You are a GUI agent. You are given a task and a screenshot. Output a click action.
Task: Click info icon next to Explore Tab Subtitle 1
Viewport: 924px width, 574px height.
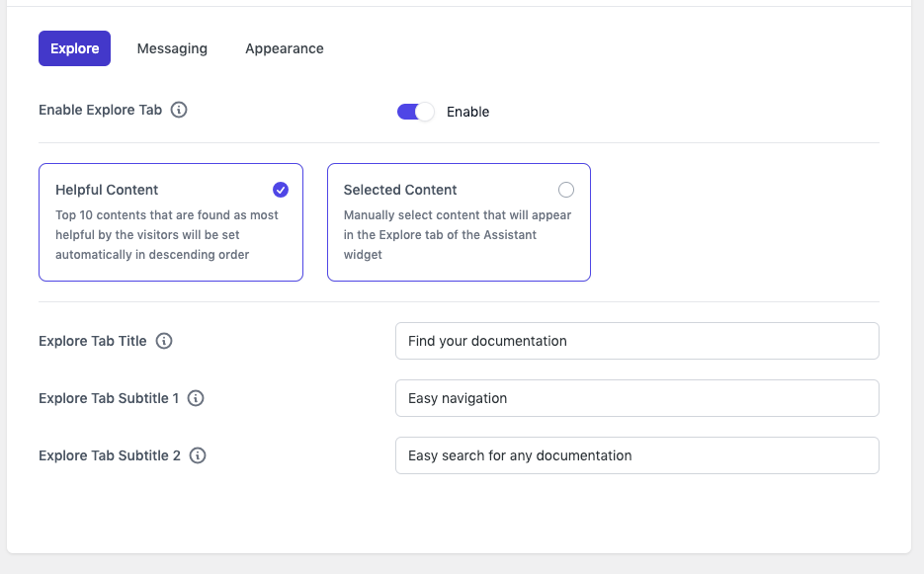(196, 398)
